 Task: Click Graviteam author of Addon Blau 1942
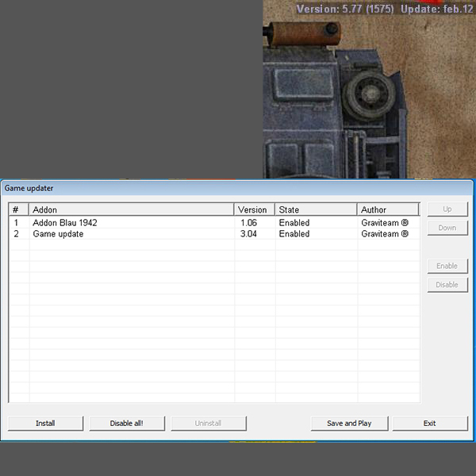coord(385,223)
